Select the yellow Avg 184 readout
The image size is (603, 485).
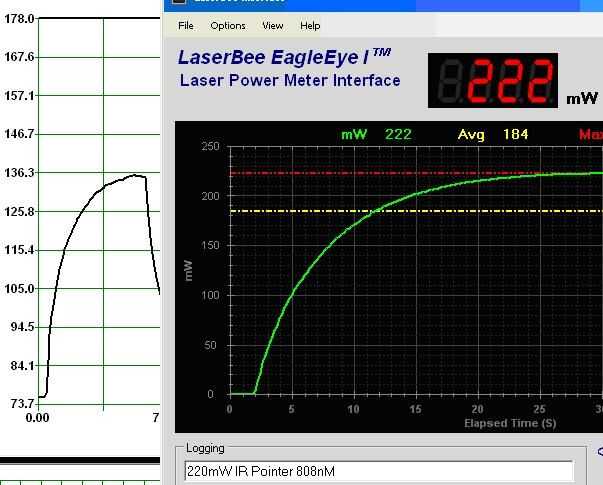493,134
